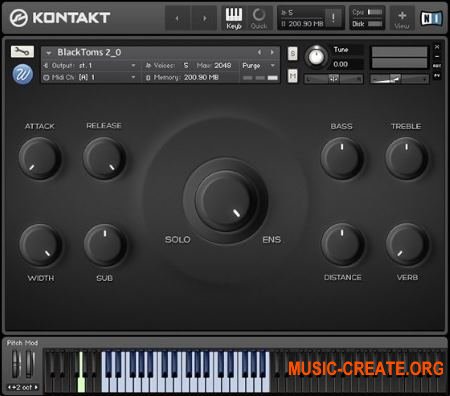Image resolution: width=450 pixels, height=396 pixels.
Task: Click the BlackToms 2_0 instrument name
Action: (x=89, y=52)
